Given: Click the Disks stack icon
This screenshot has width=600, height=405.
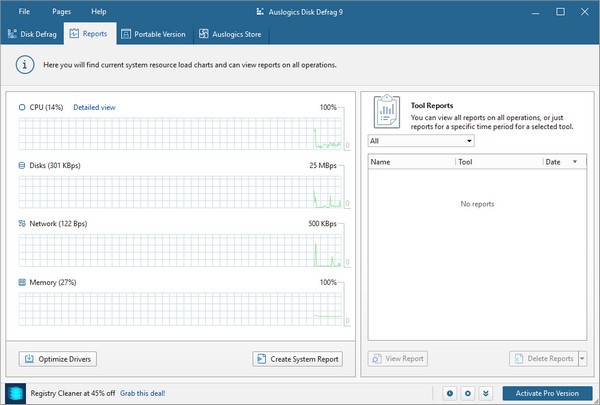Looking at the screenshot, I should (x=22, y=165).
